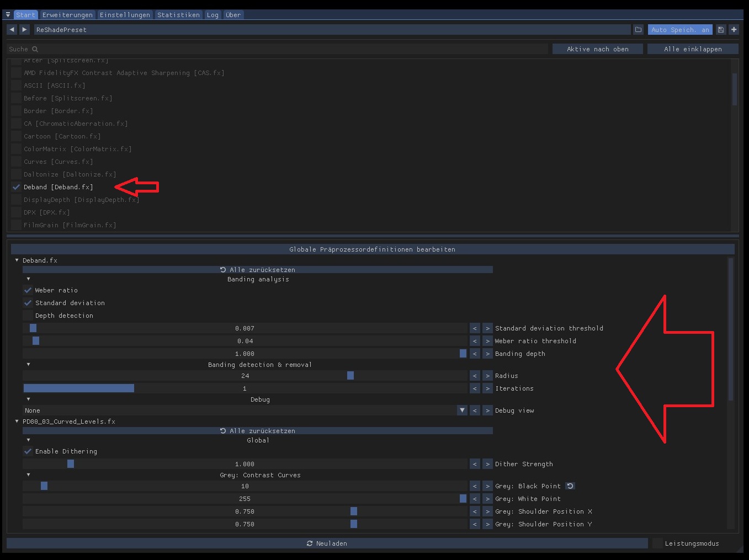
Task: Reset Grey: Black Point with the reset icon
Action: (x=570, y=486)
